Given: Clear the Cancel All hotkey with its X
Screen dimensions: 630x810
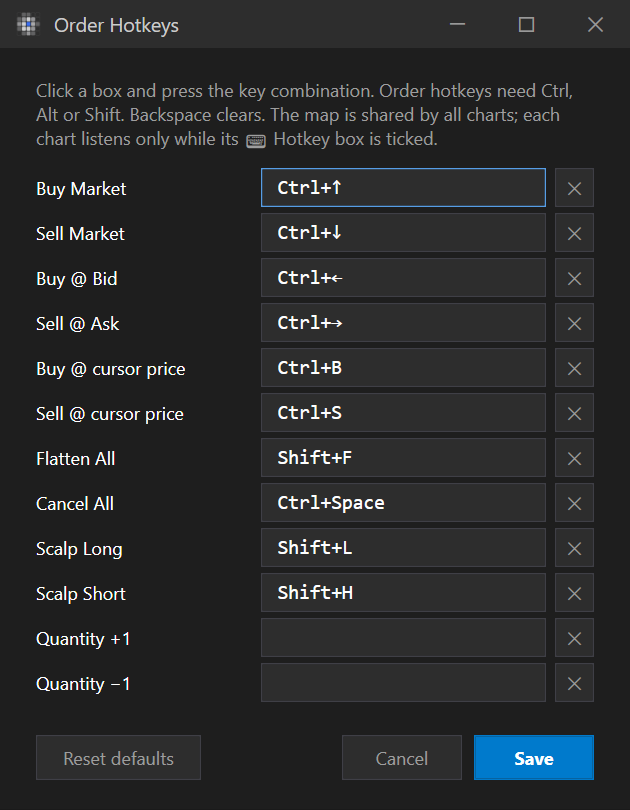Looking at the screenshot, I should [x=574, y=502].
